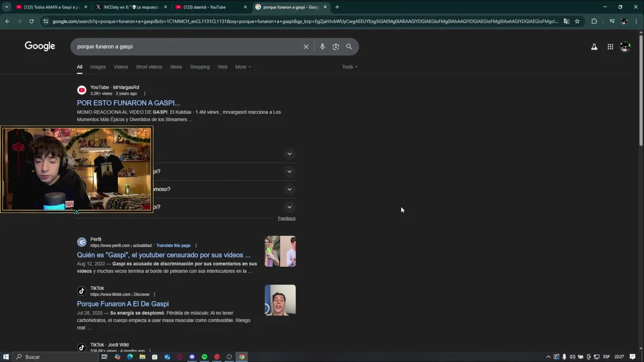The width and height of the screenshot is (644, 362).
Task: Open File Explorer from taskbar
Action: [142, 357]
